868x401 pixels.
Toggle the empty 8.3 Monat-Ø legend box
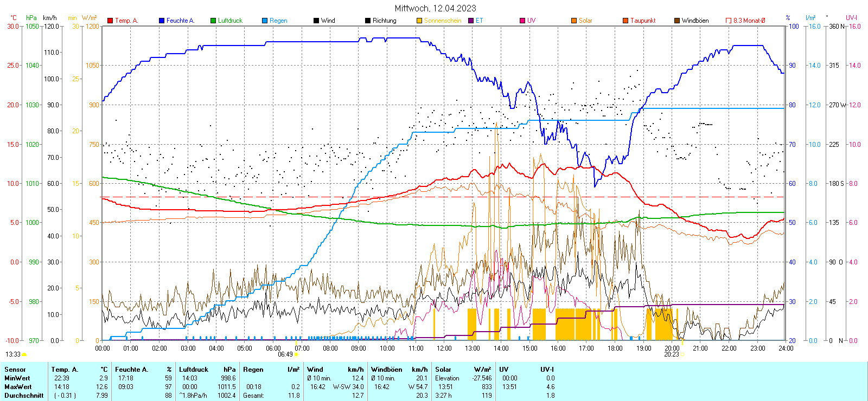tap(729, 21)
